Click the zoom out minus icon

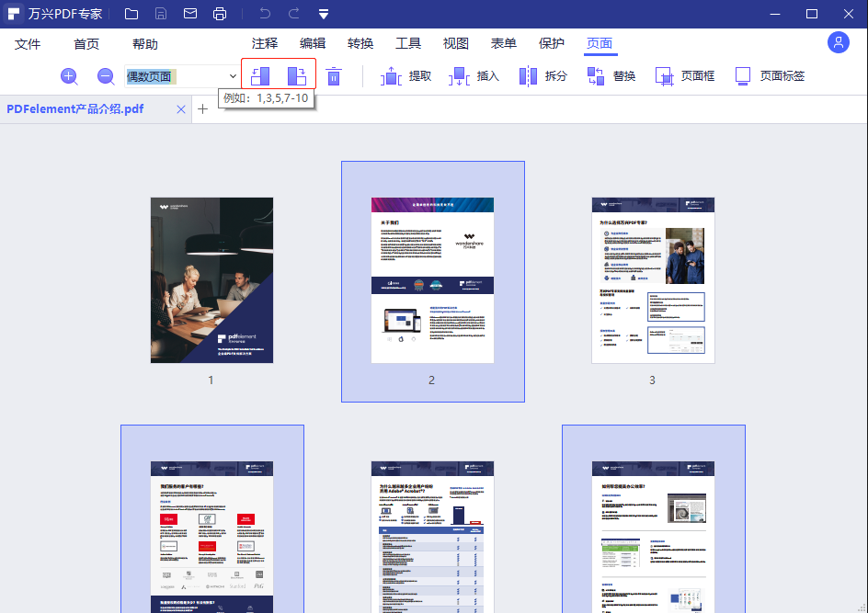click(106, 75)
